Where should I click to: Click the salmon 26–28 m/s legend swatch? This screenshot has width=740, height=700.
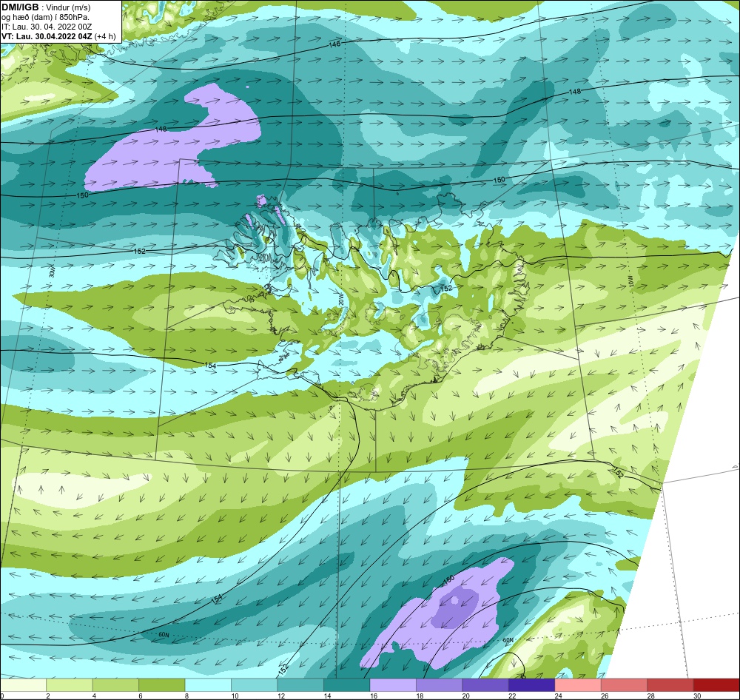[x=625, y=685]
